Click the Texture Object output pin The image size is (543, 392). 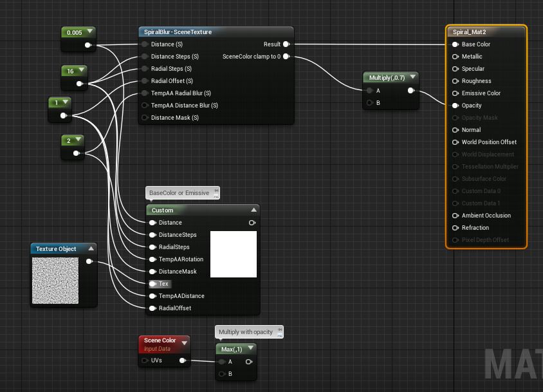click(89, 261)
